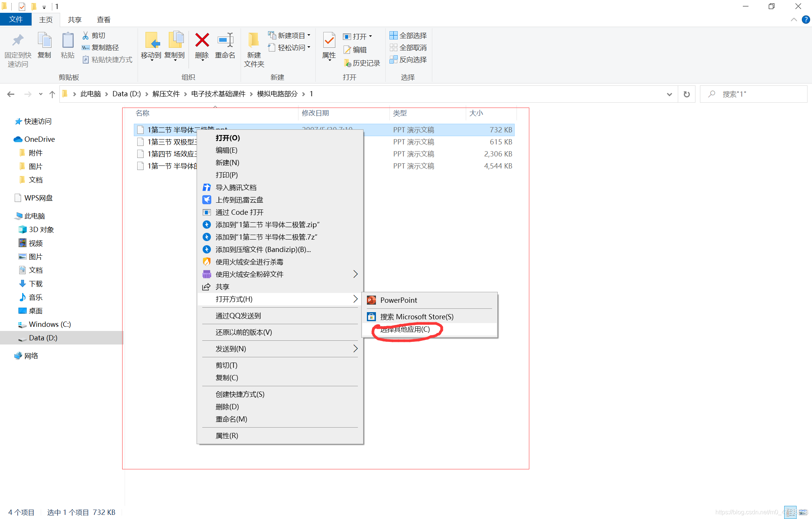The image size is (812, 519).
Task: Open the File tab
Action: pos(16,20)
